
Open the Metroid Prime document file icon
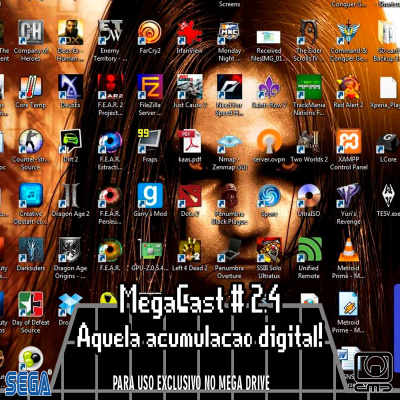[x=348, y=304]
